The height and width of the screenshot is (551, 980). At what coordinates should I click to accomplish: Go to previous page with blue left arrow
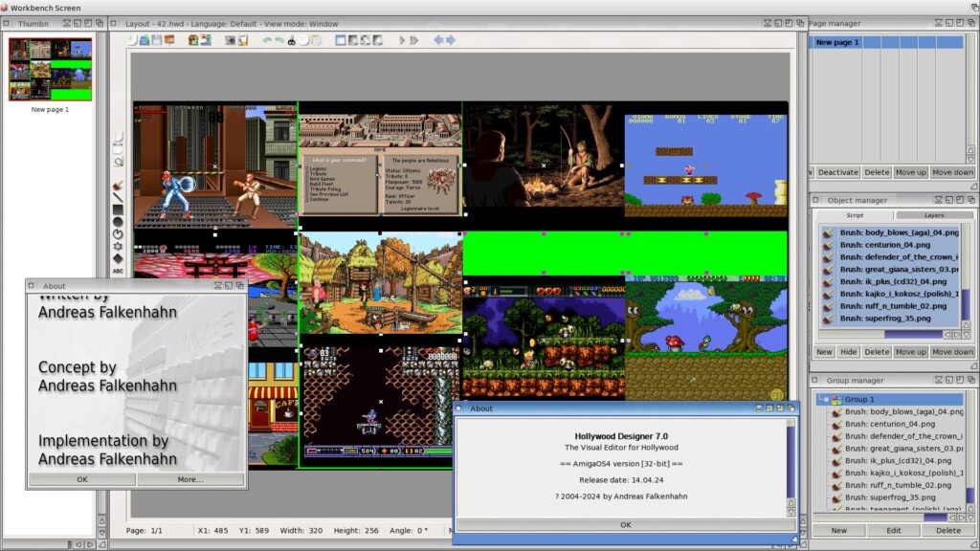tap(438, 40)
